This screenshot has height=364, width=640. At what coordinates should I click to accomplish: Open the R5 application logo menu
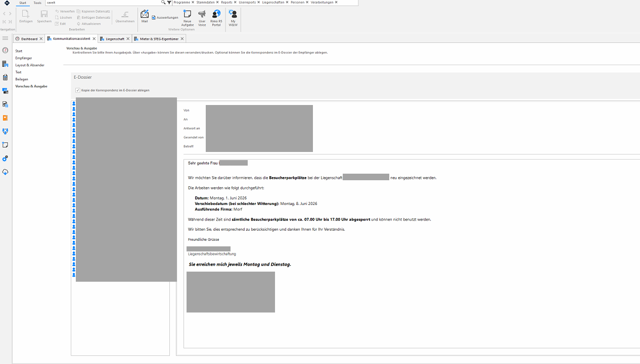pos(7,3)
